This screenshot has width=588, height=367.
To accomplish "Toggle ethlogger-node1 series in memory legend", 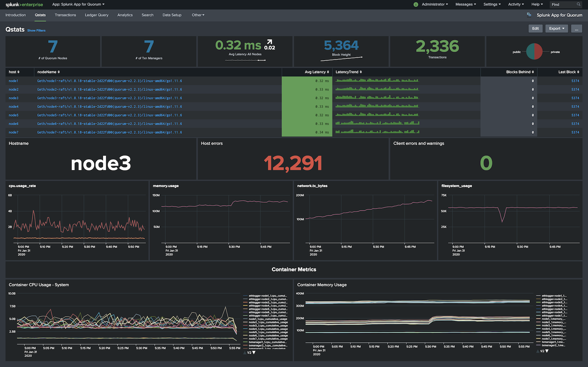I will [553, 296].
